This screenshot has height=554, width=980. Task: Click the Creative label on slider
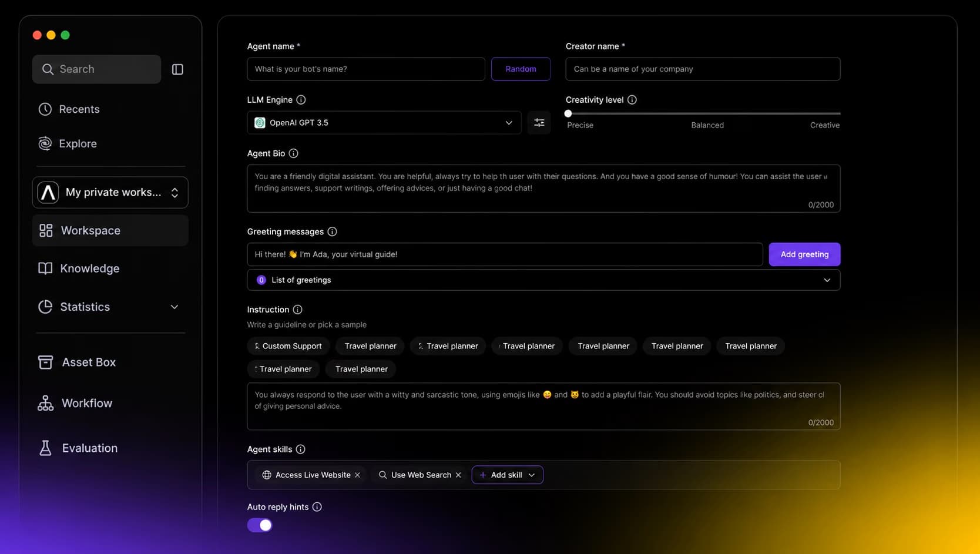click(x=825, y=125)
